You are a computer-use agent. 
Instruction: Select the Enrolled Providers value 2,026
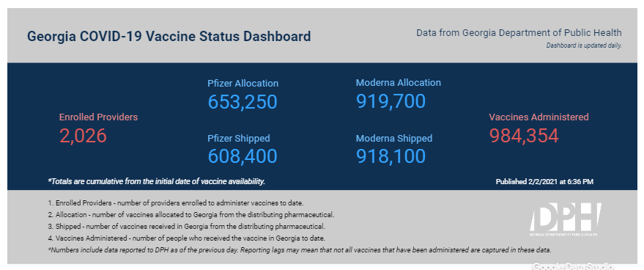tap(83, 136)
